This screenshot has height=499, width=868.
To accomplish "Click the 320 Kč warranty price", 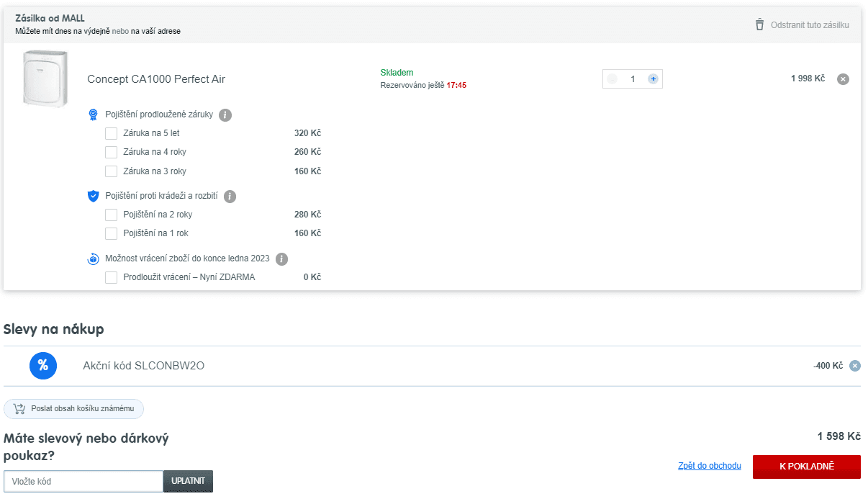I will (x=307, y=133).
